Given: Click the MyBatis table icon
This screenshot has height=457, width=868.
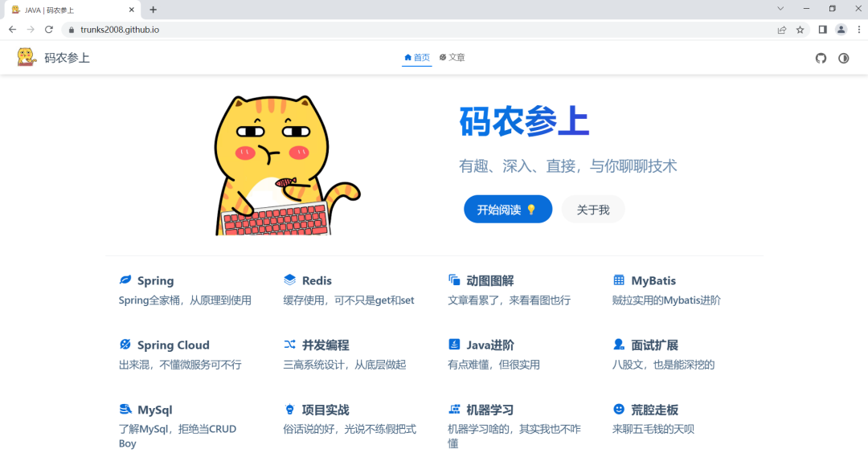Looking at the screenshot, I should coord(618,280).
